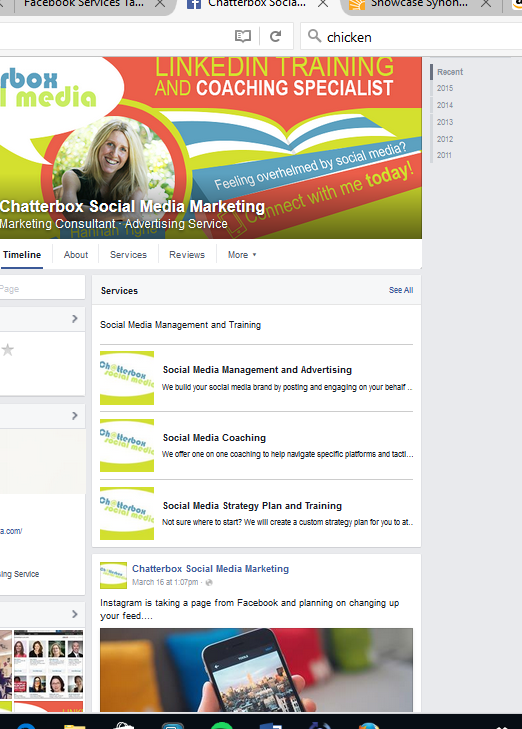522x729 pixels.
Task: Open the March 16 at 1:07pm timestamp
Action: 165,583
